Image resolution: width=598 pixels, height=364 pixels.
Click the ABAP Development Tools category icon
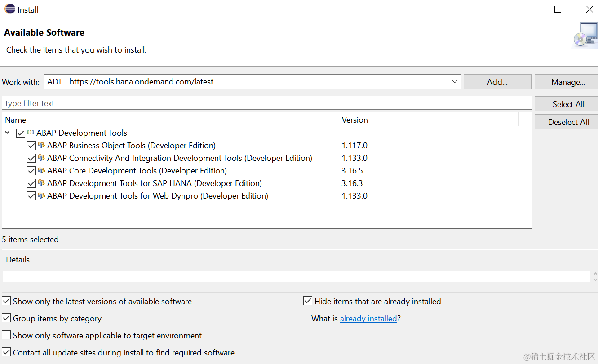pos(31,133)
